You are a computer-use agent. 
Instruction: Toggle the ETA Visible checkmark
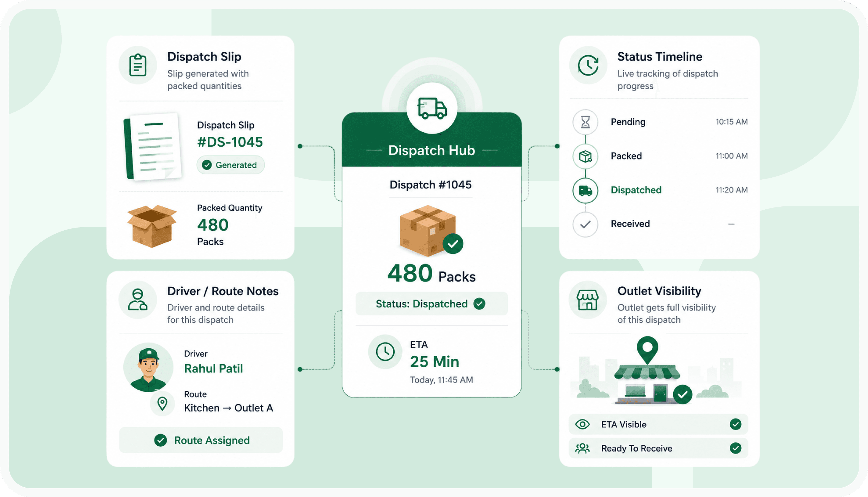735,424
